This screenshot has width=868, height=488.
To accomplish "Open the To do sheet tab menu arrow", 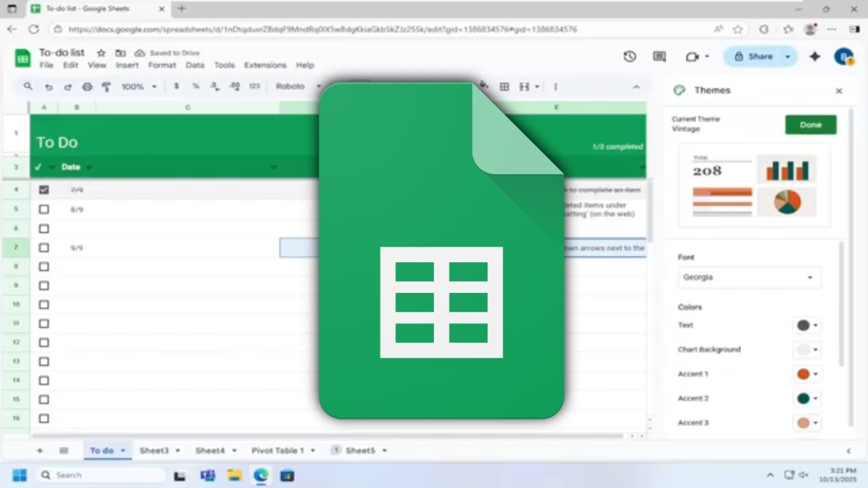I will (123, 450).
